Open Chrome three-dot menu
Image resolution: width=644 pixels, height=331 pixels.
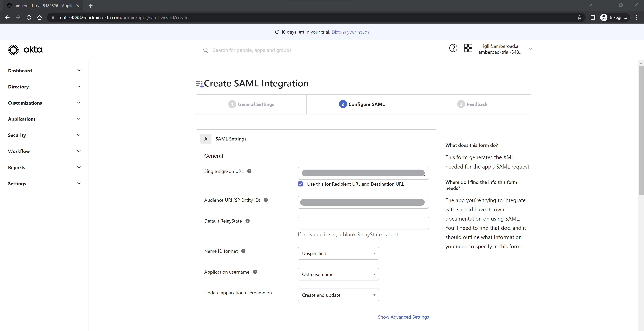pyautogui.click(x=636, y=17)
